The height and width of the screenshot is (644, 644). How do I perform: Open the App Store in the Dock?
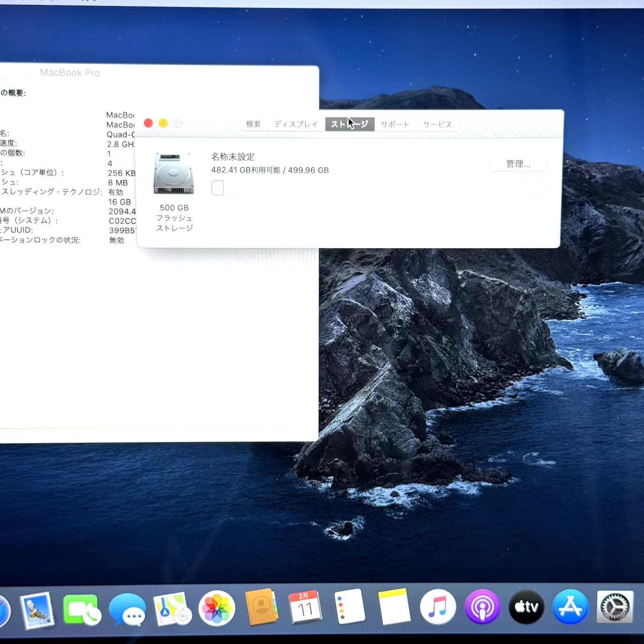570,607
